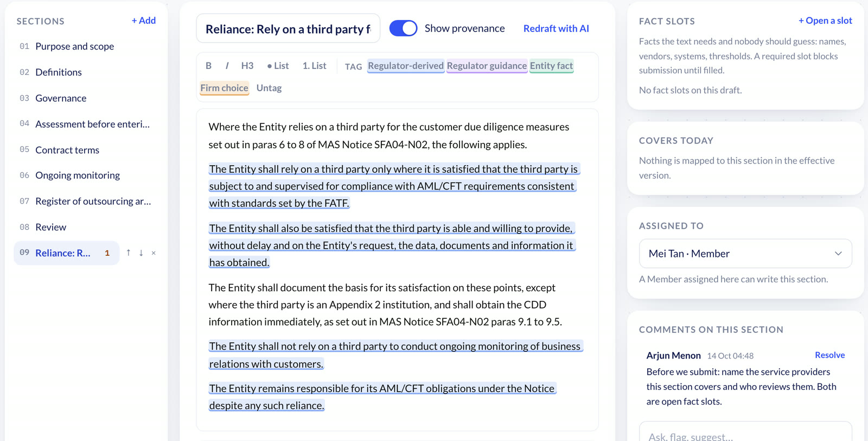Screen dimensions: 868x441
Task: Remove tag with Untag
Action: click(269, 88)
